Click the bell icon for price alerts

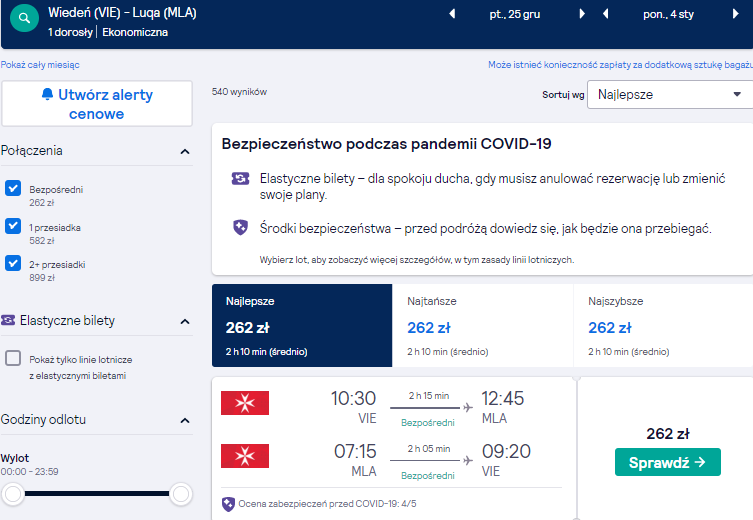coord(47,94)
